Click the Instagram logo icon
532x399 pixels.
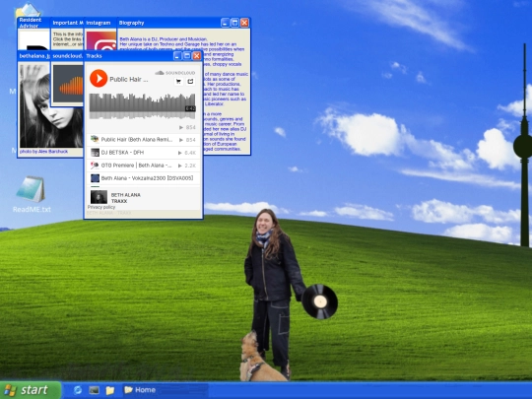(x=100, y=40)
